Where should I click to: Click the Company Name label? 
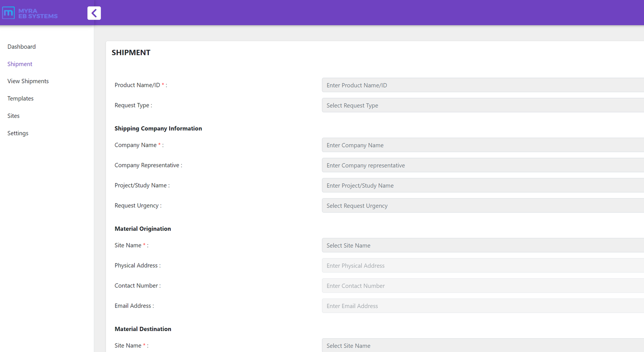tap(139, 145)
